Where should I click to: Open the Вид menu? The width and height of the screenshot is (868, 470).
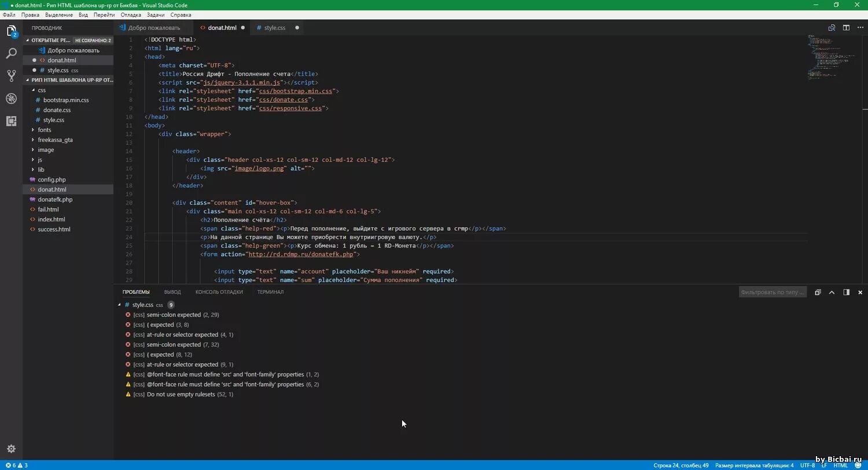[x=83, y=15]
